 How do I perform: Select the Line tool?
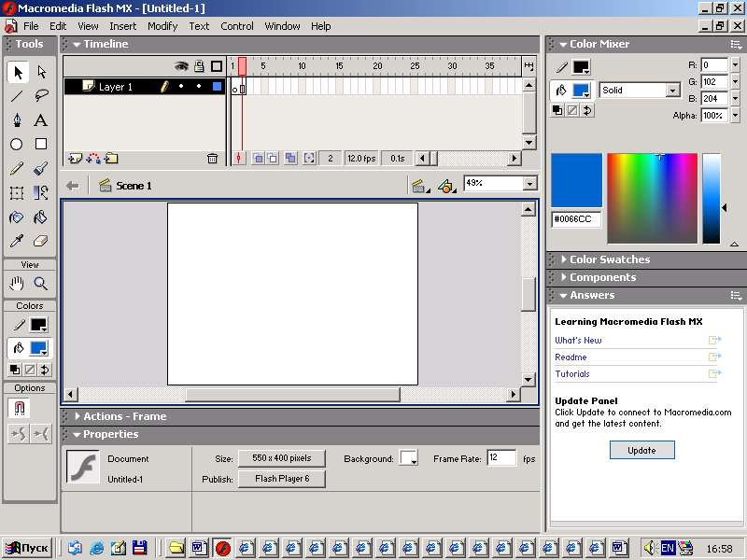(x=17, y=96)
